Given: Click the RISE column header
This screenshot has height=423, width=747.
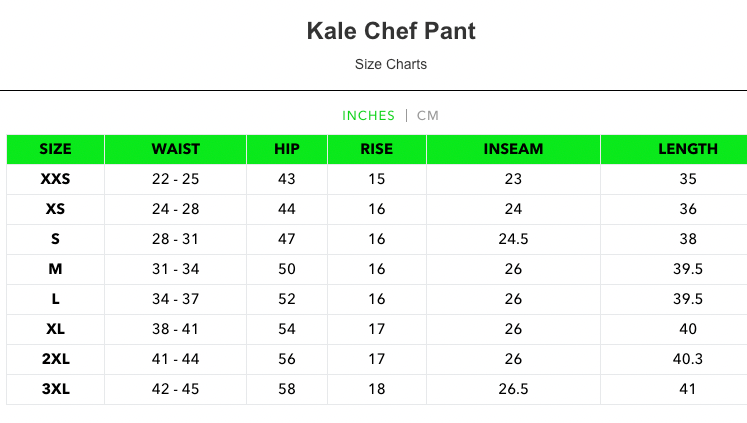Looking at the screenshot, I should (376, 149).
